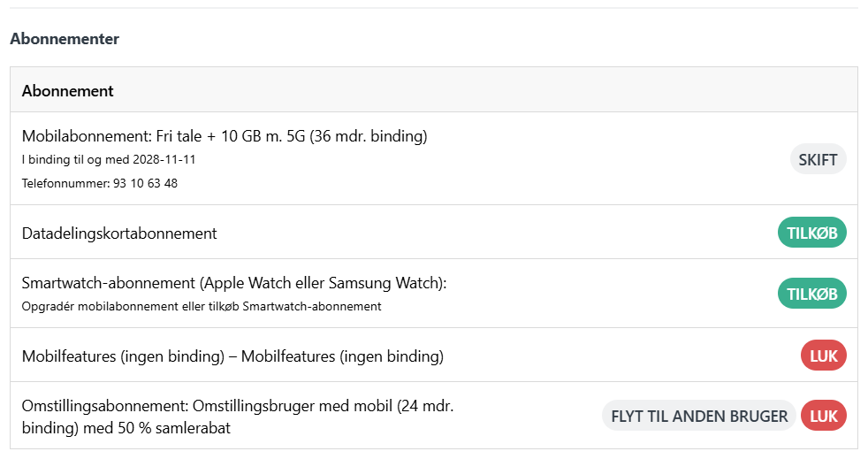
Task: Click LUK on the Mobilfeatures row
Action: pos(823,356)
